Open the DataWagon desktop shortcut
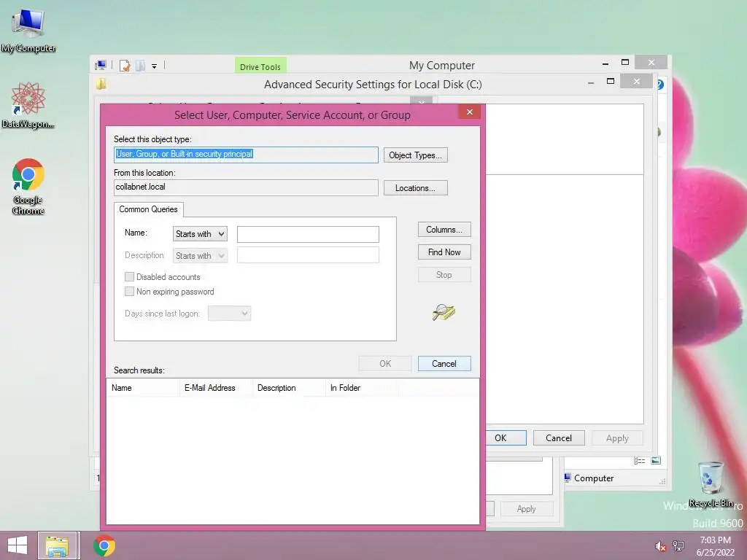This screenshot has width=747, height=560. coord(28,105)
